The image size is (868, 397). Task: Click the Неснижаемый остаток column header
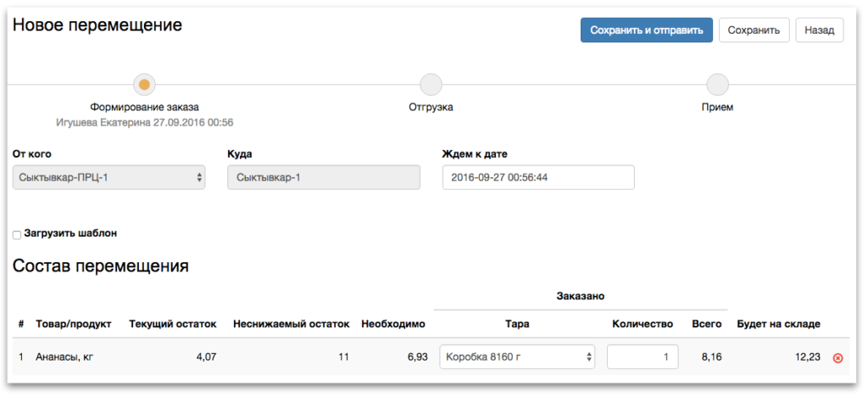(x=292, y=324)
